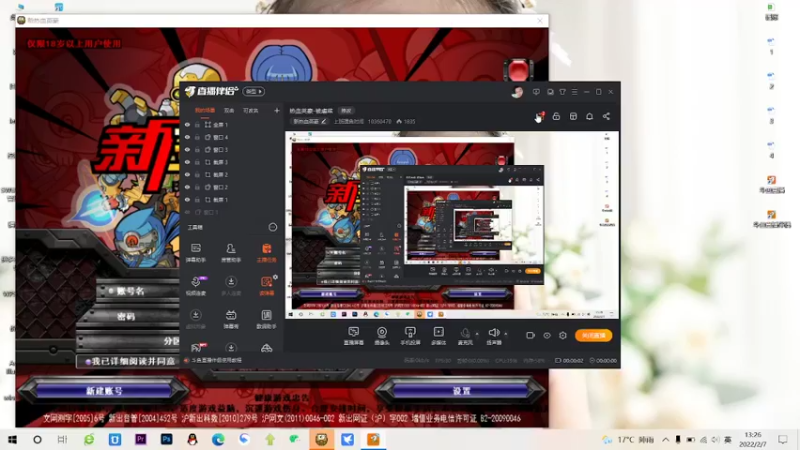
Task: Click the orange end-live button
Action: (x=593, y=335)
